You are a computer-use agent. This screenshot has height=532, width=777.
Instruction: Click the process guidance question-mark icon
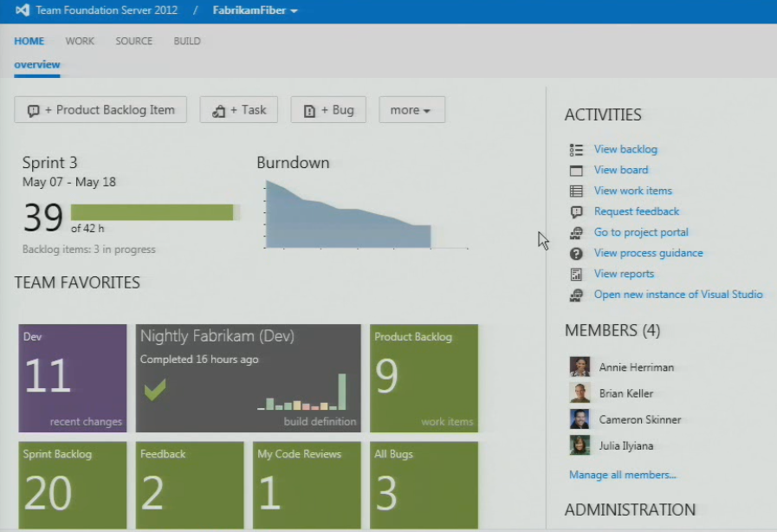point(576,253)
